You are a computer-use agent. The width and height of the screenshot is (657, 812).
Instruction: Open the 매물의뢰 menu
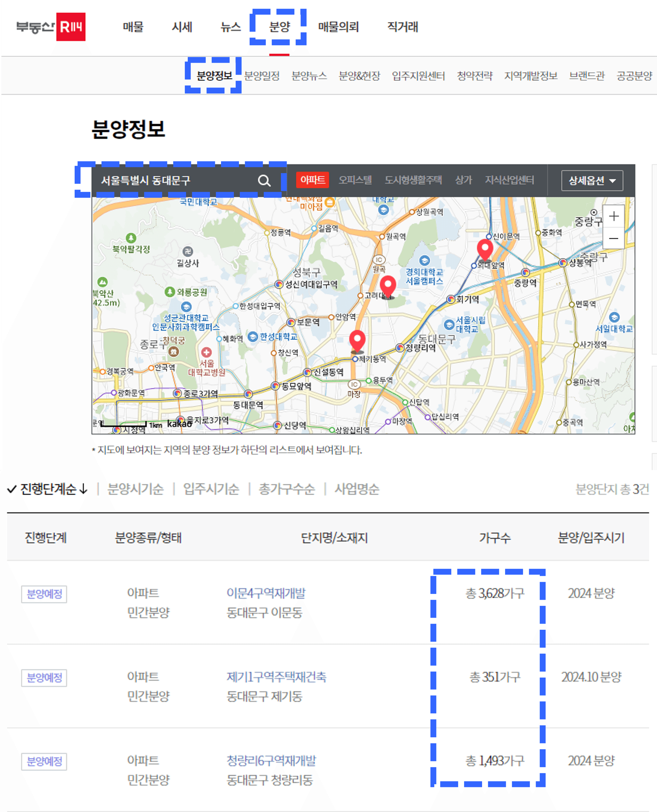(x=338, y=27)
